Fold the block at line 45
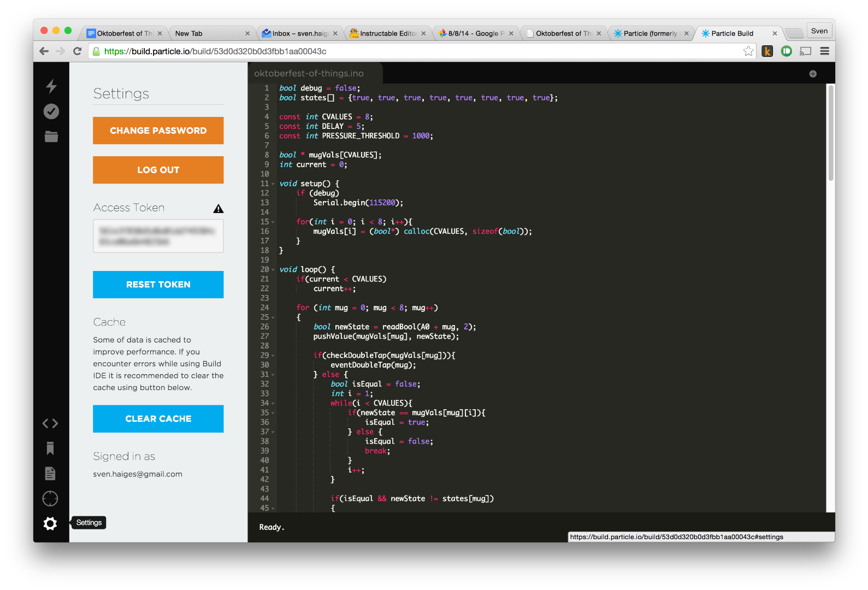This screenshot has width=868, height=590. tap(273, 509)
